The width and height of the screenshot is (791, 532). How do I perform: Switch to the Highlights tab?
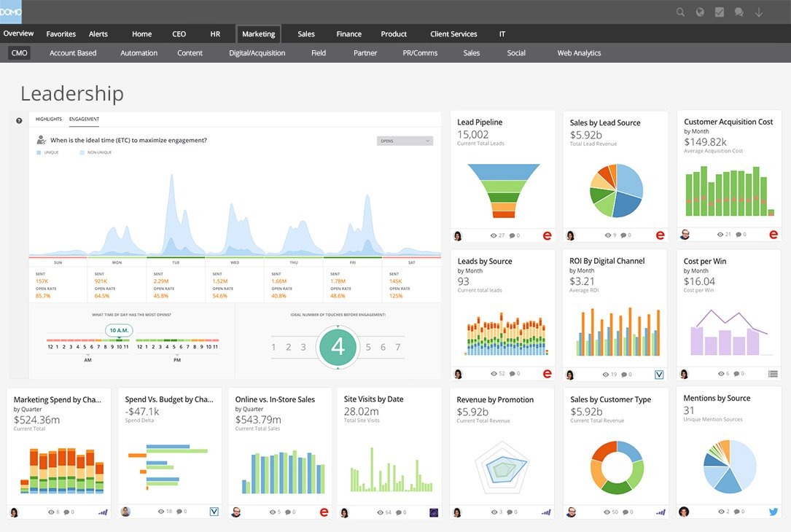pyautogui.click(x=48, y=119)
